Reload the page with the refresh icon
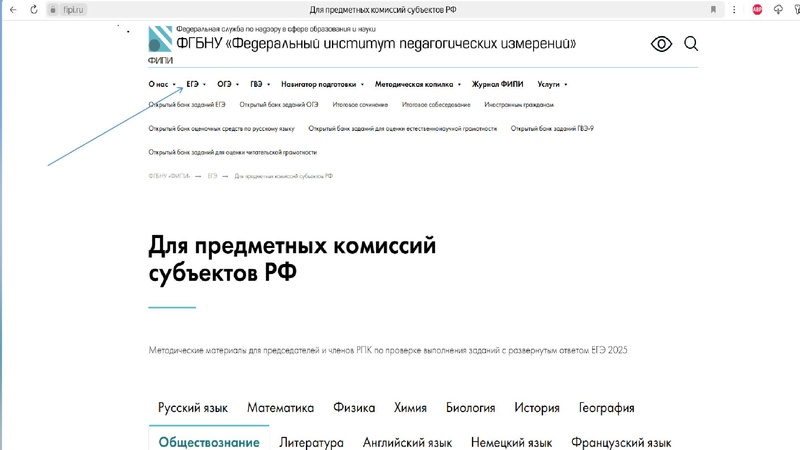Screen dimensions: 800x450 coord(34,10)
